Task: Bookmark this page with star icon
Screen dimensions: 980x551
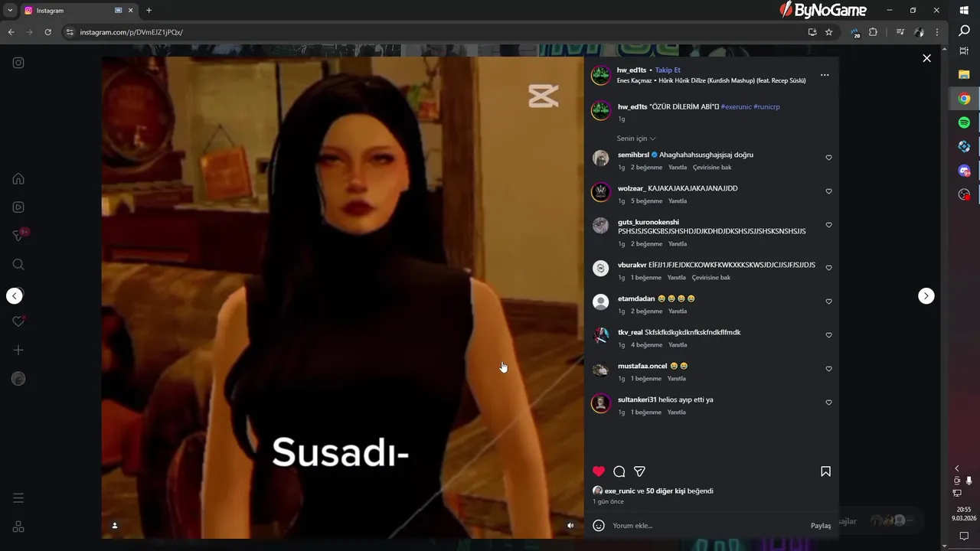Action: (x=828, y=32)
